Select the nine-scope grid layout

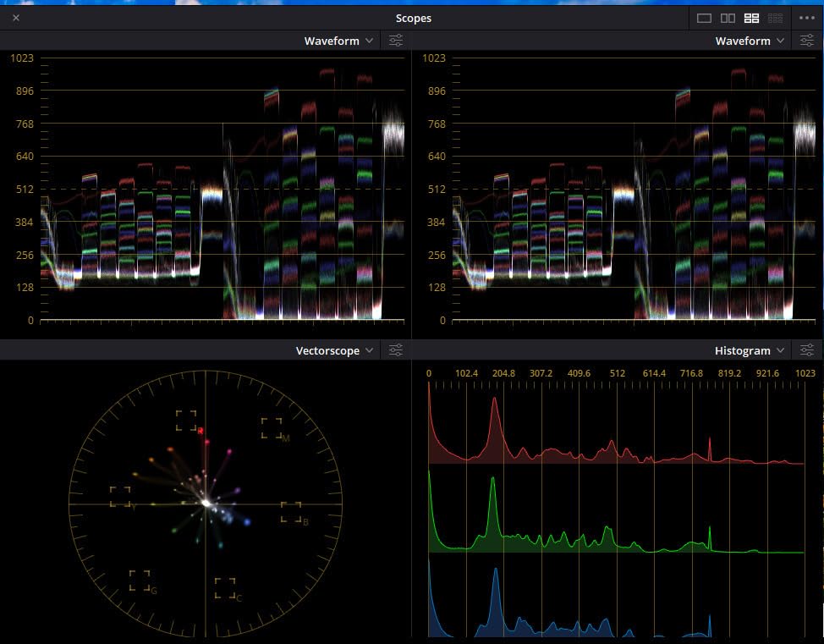(x=775, y=18)
